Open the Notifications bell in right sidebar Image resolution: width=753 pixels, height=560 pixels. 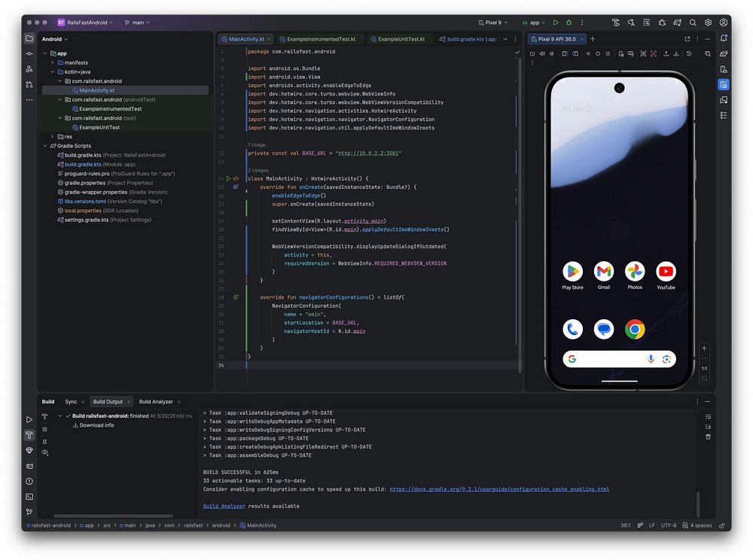724,38
